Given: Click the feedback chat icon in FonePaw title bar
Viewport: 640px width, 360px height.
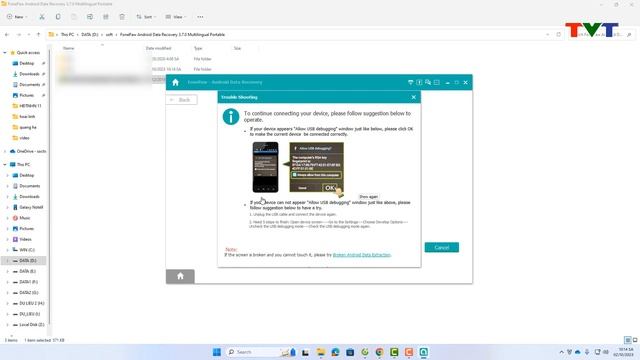Looking at the screenshot, I should click(428, 82).
